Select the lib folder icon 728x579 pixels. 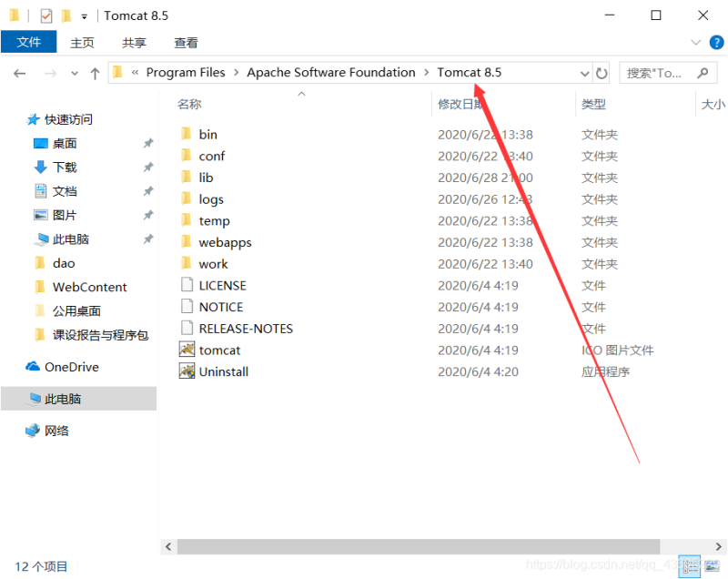[x=187, y=178]
